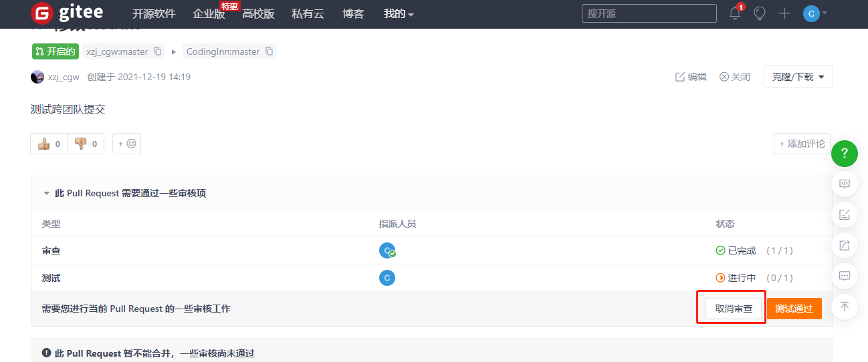868x362 pixels.
Task: Open the notifications bell icon
Action: [x=735, y=13]
